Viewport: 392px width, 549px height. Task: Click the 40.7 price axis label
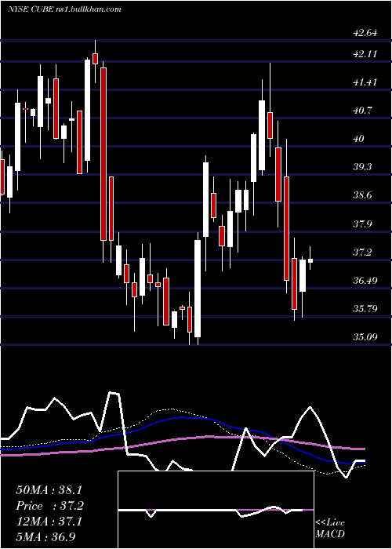pyautogui.click(x=362, y=111)
